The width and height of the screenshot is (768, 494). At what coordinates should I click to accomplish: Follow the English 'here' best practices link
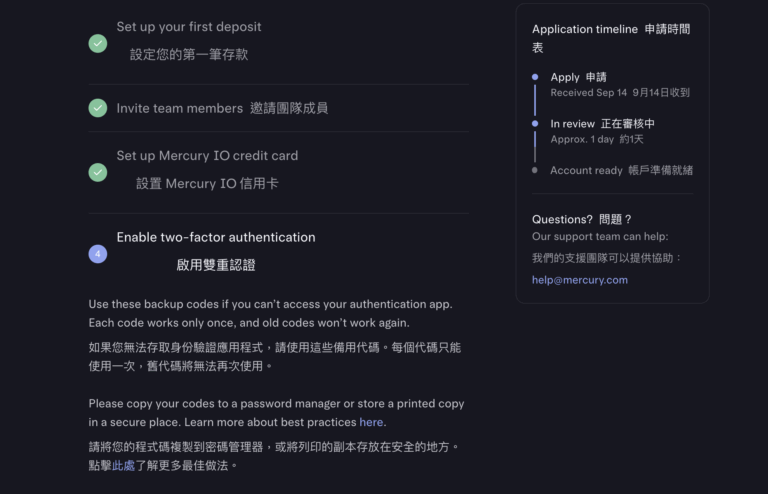point(371,422)
